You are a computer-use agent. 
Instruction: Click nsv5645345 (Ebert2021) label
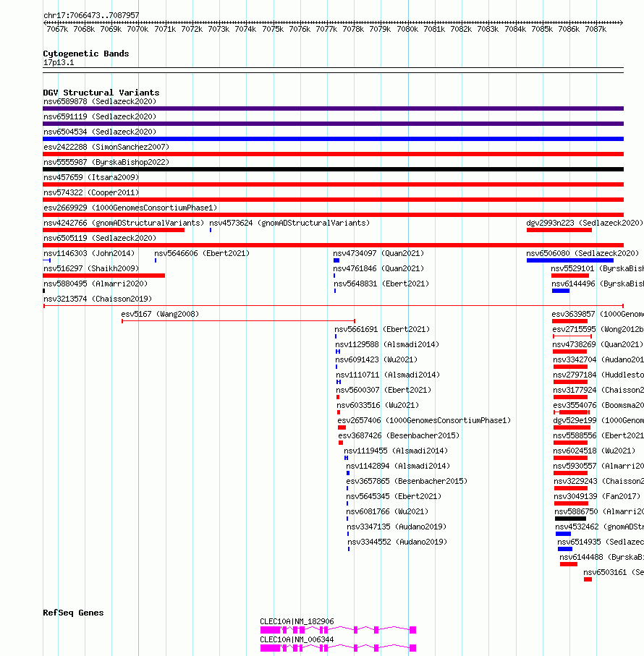(394, 497)
